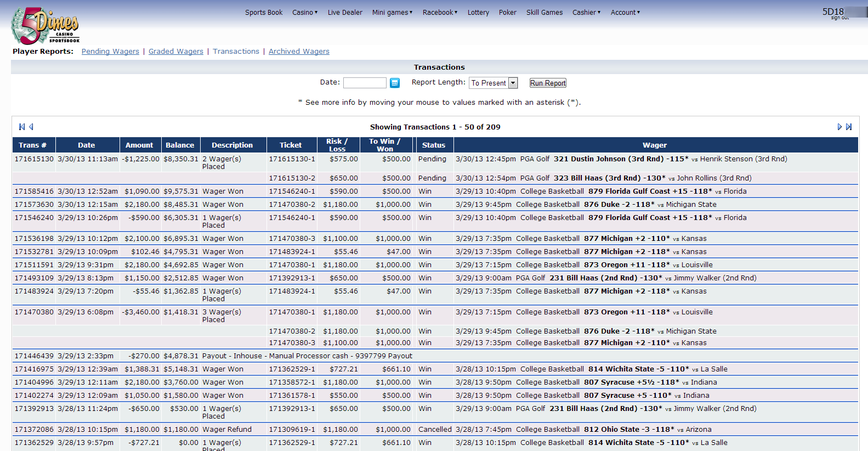The height and width of the screenshot is (451, 868).
Task: Open the Live Dealer page
Action: 345,13
